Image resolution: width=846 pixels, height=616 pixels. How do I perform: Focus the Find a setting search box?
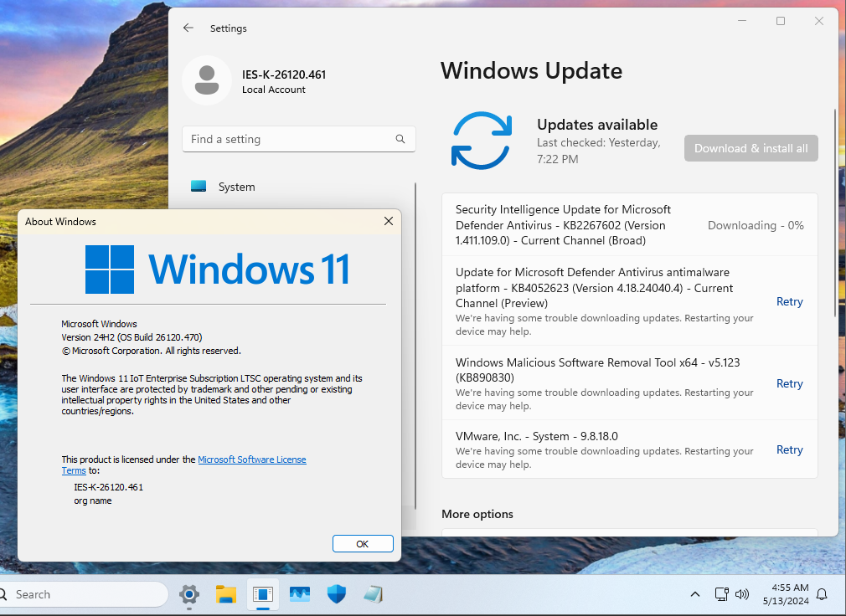coord(299,139)
